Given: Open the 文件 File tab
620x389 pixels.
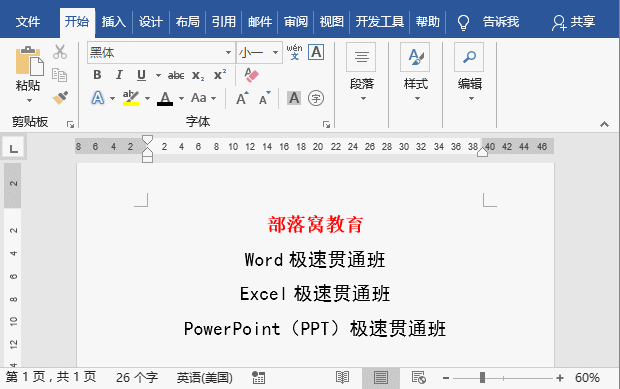Looking at the screenshot, I should tap(28, 22).
